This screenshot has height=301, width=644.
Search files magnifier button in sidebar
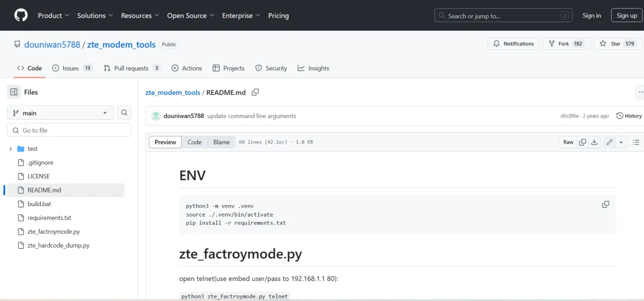tap(124, 113)
